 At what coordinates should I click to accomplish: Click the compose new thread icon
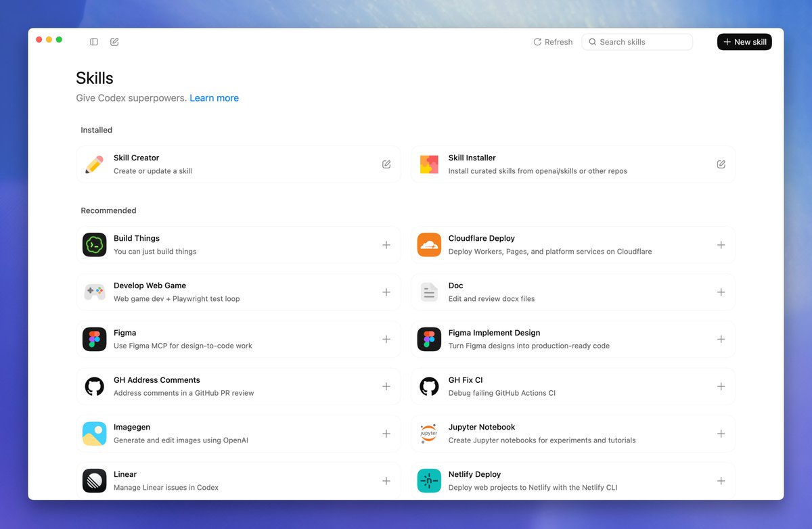click(114, 42)
